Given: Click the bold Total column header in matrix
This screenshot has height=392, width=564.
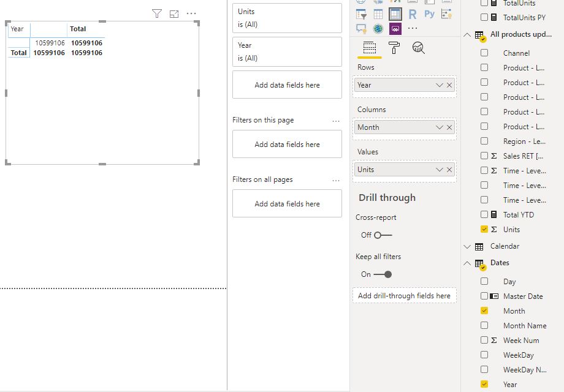Looking at the screenshot, I should click(78, 29).
